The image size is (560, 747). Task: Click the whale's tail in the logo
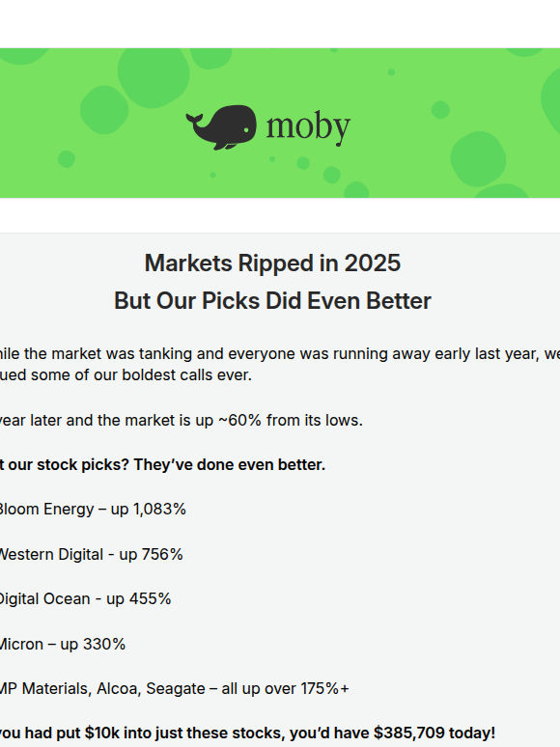(x=195, y=123)
